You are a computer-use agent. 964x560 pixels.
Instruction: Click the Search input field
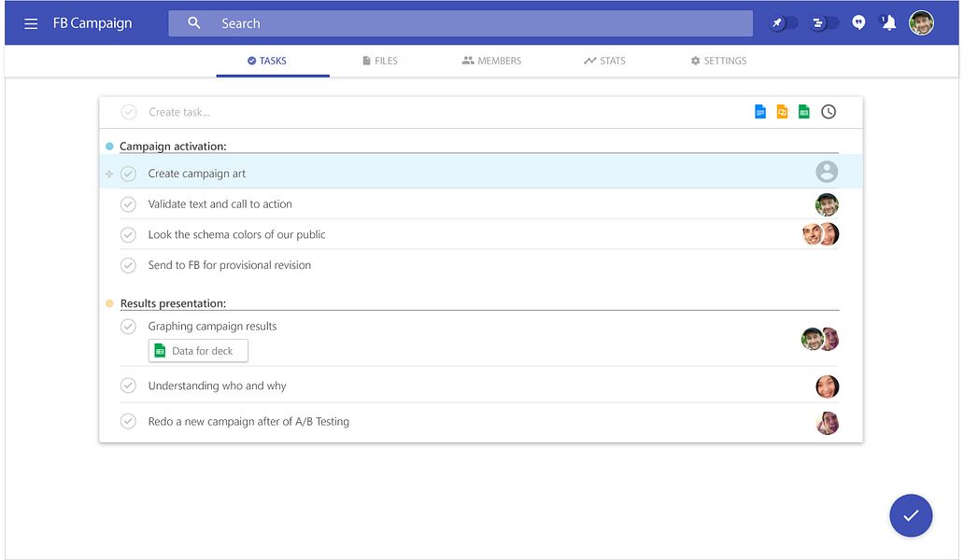461,23
